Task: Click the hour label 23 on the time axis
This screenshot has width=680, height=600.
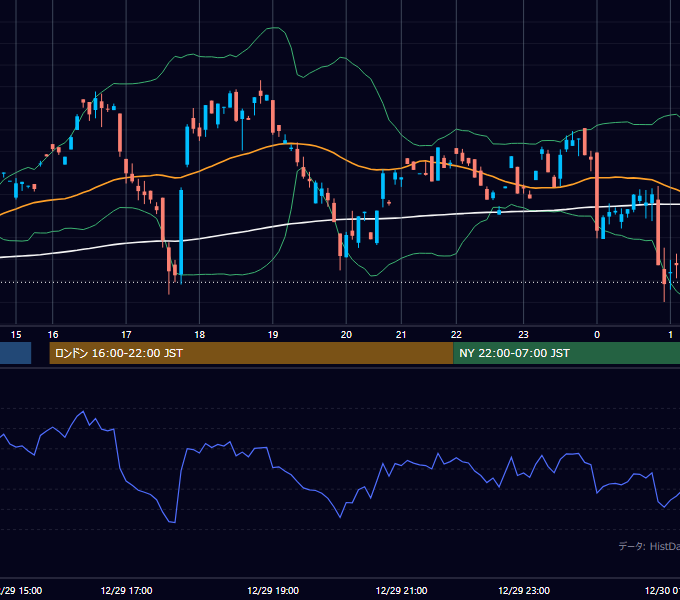Action: tap(523, 335)
